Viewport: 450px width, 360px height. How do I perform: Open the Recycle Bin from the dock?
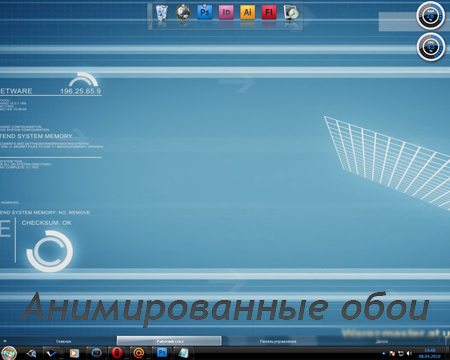162,13
